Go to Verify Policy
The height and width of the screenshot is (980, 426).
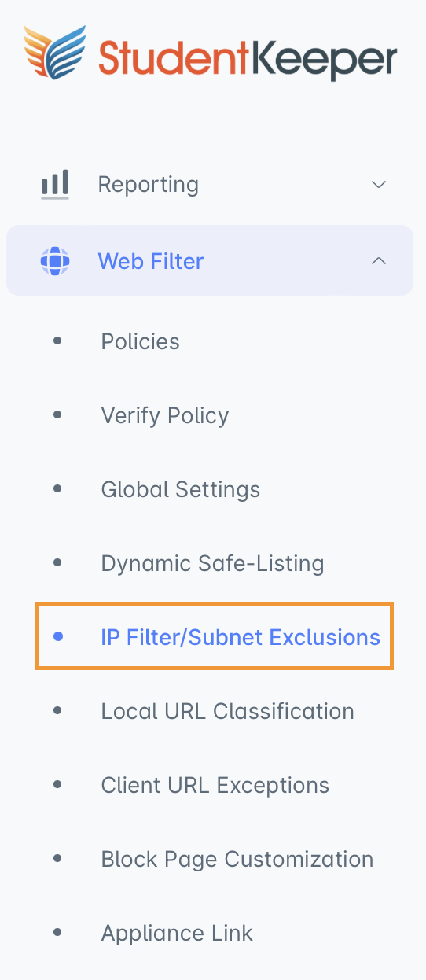click(x=165, y=415)
